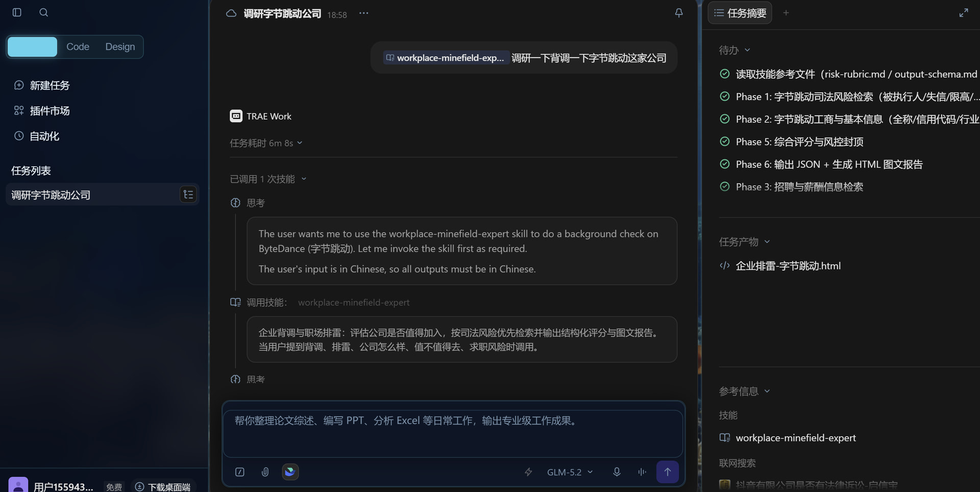The image size is (980, 492).
Task: Open the GLM-5.2 model dropdown
Action: pos(570,472)
